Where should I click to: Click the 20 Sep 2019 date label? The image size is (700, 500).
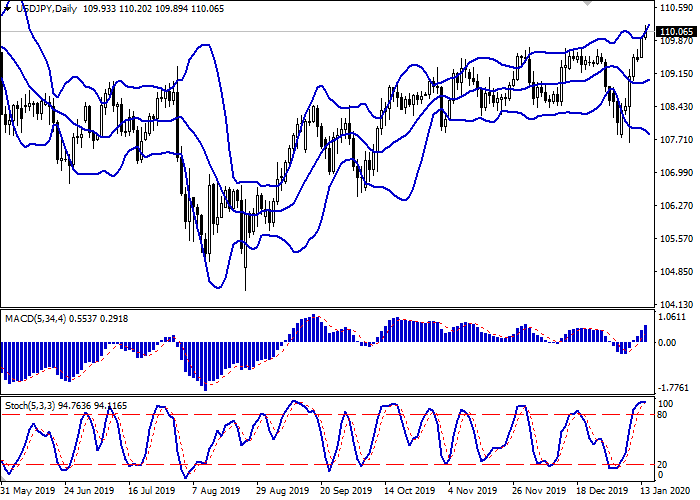346,490
